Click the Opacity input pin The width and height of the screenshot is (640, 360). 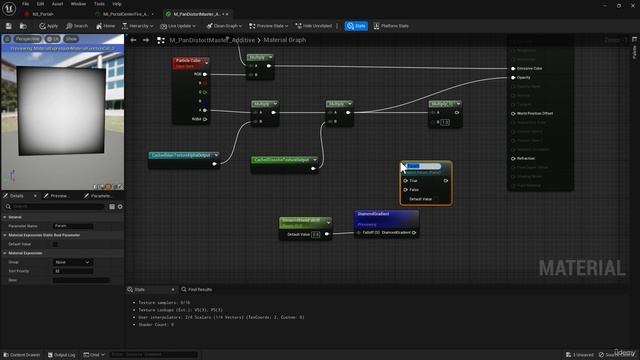click(513, 78)
